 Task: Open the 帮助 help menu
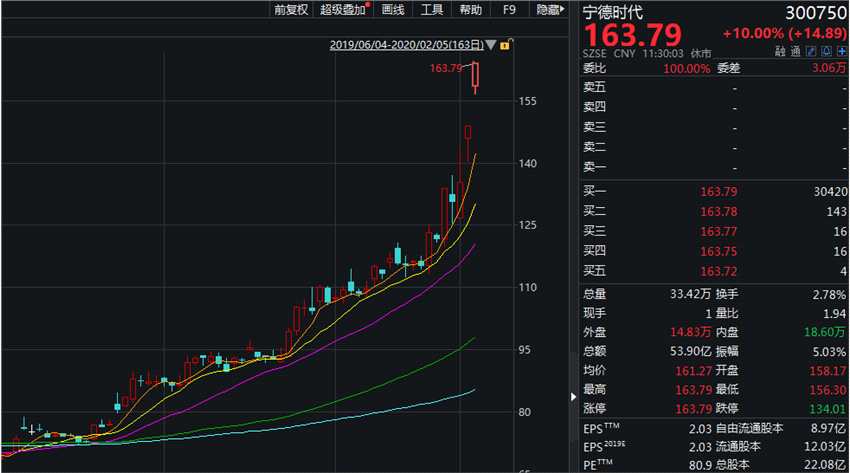pyautogui.click(x=471, y=10)
